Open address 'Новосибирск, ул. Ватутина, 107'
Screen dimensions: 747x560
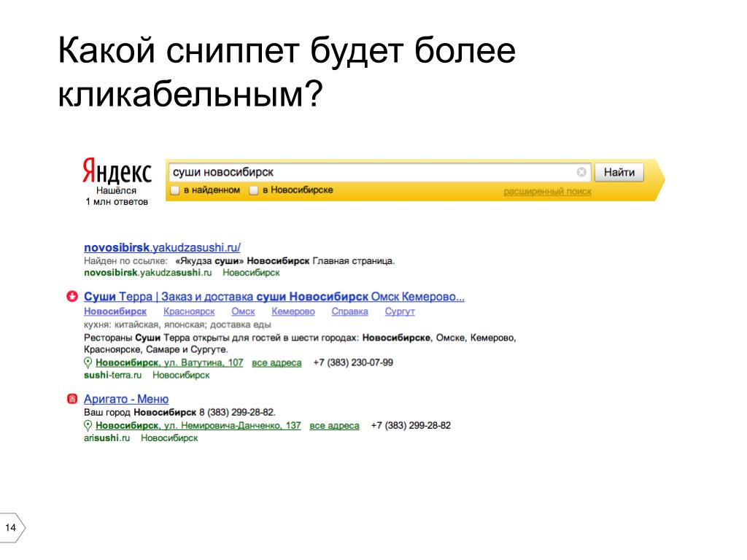click(x=169, y=363)
